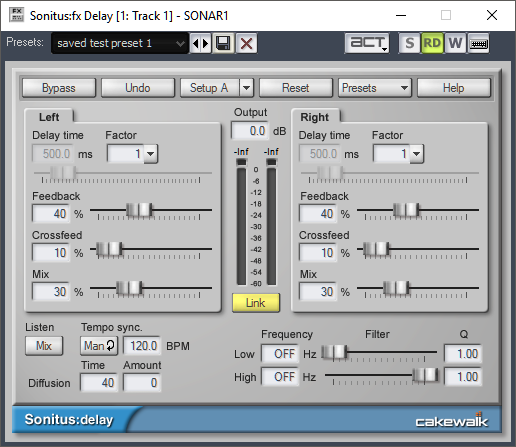Viewport: 516px width, 447px height.
Task: Click Right Delay time slider handle
Action: [330, 173]
